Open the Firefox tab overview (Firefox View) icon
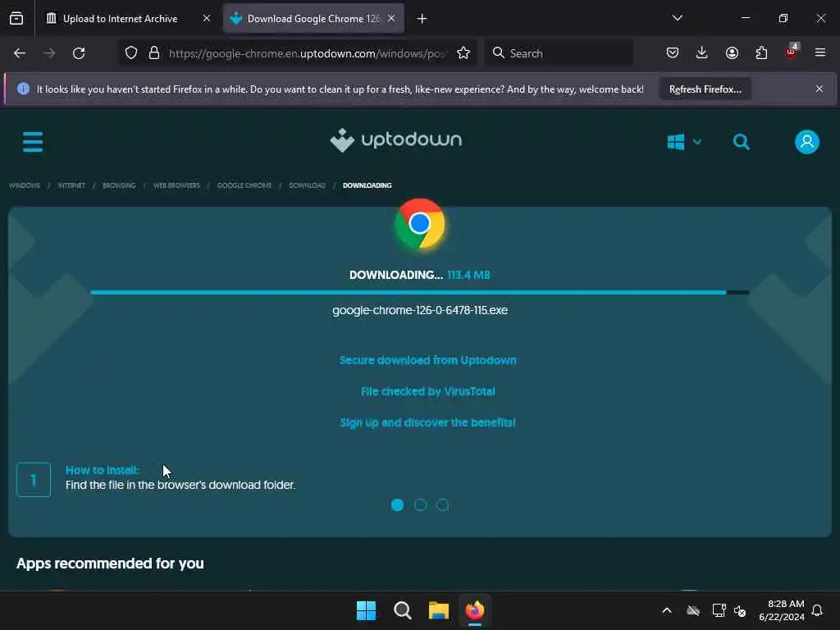Screen dimensions: 840x630 click(x=16, y=19)
